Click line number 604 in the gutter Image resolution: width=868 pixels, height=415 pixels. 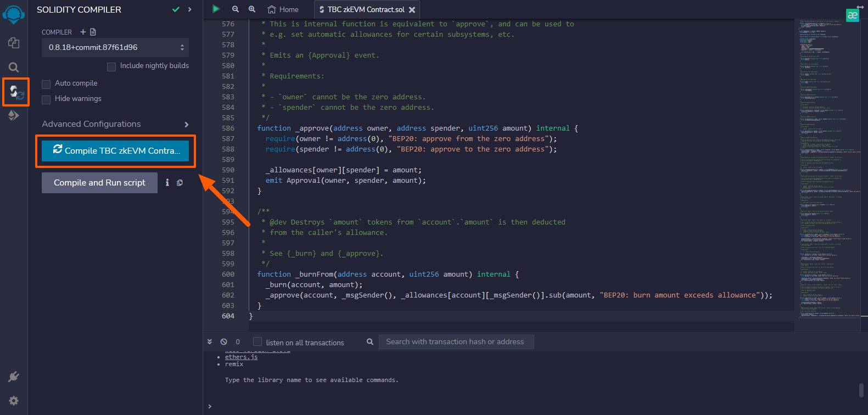pyautogui.click(x=228, y=316)
